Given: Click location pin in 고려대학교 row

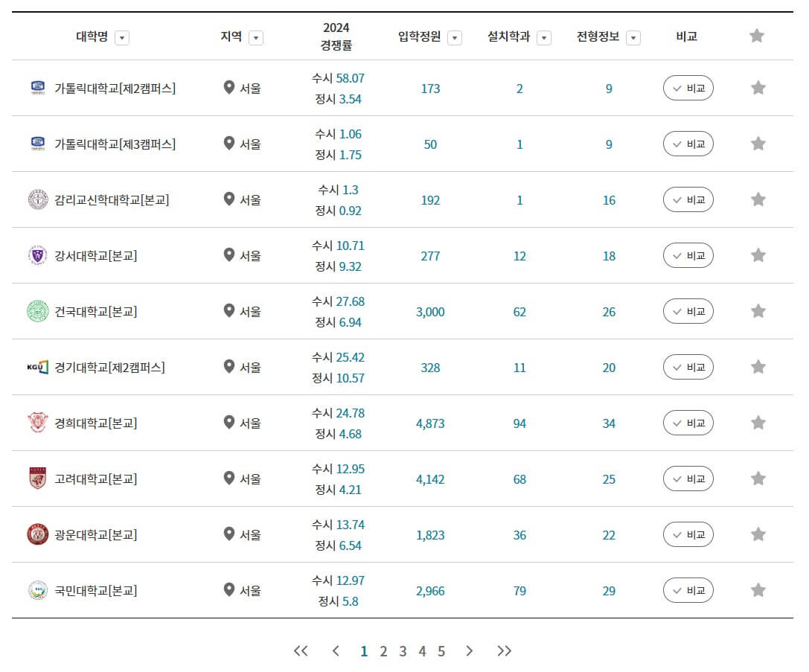Looking at the screenshot, I should tap(229, 479).
